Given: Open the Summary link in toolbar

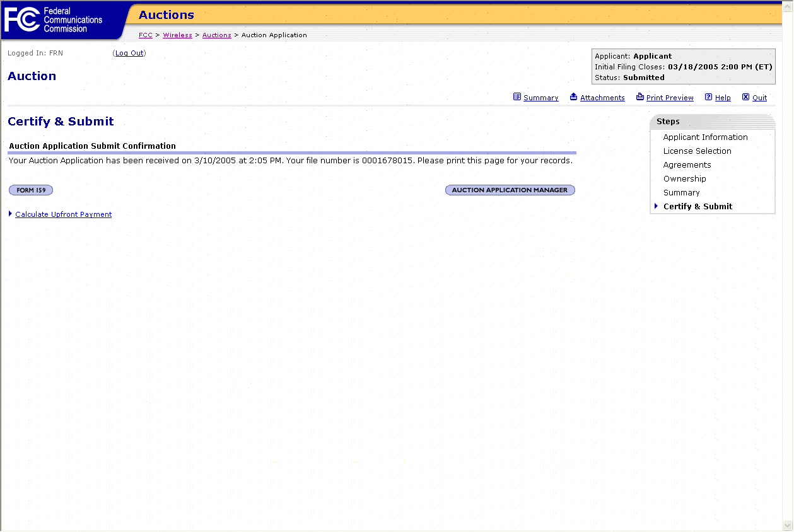Looking at the screenshot, I should (541, 98).
